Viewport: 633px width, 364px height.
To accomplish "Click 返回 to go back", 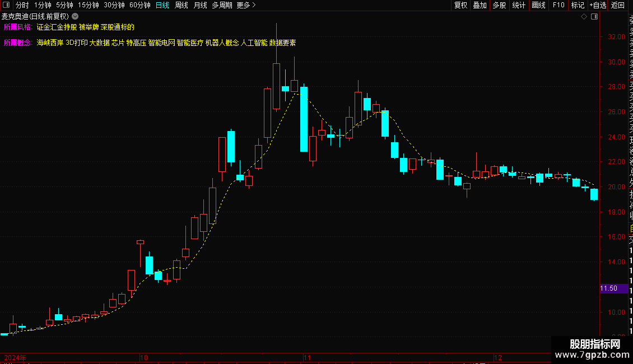I will pyautogui.click(x=618, y=5).
